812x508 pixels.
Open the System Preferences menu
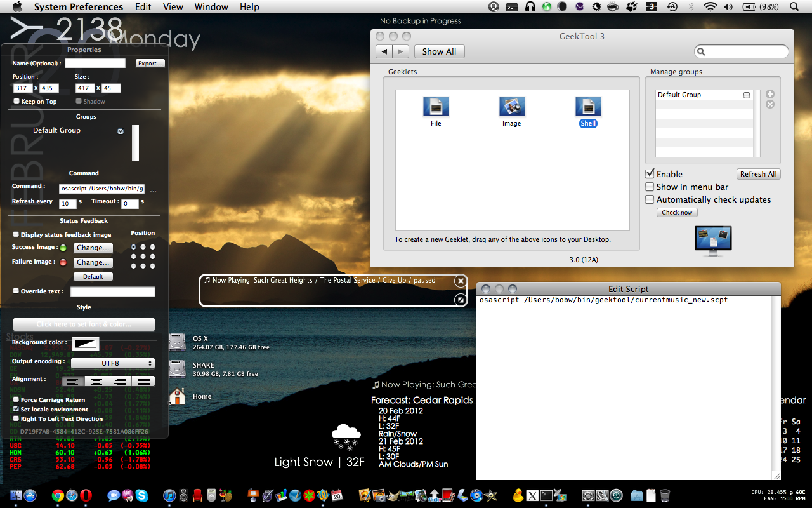coord(79,7)
